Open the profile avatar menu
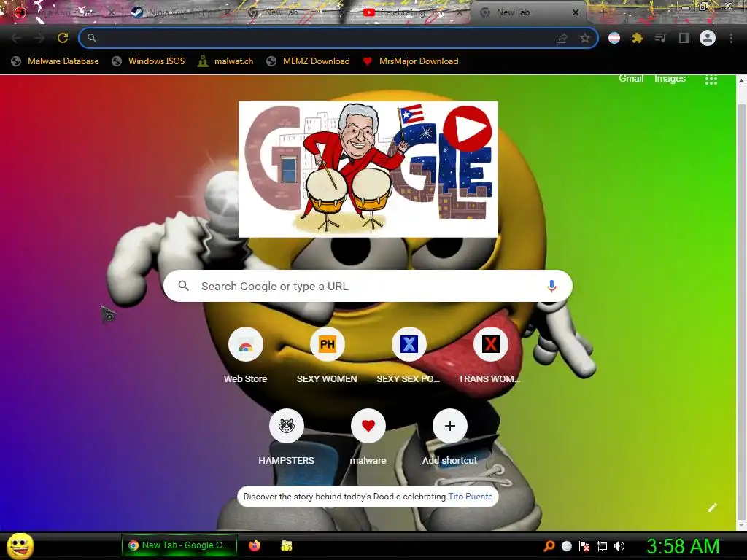The image size is (747, 560). (x=708, y=38)
